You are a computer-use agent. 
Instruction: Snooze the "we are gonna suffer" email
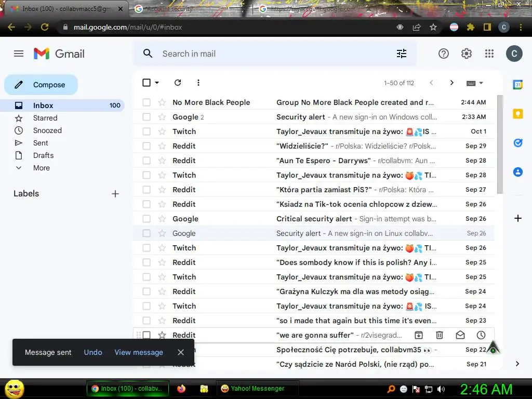point(481,335)
